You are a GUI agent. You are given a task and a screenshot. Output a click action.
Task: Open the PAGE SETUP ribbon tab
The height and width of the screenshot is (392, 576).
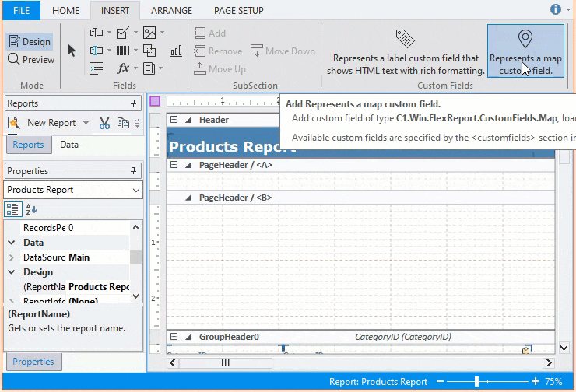point(240,11)
